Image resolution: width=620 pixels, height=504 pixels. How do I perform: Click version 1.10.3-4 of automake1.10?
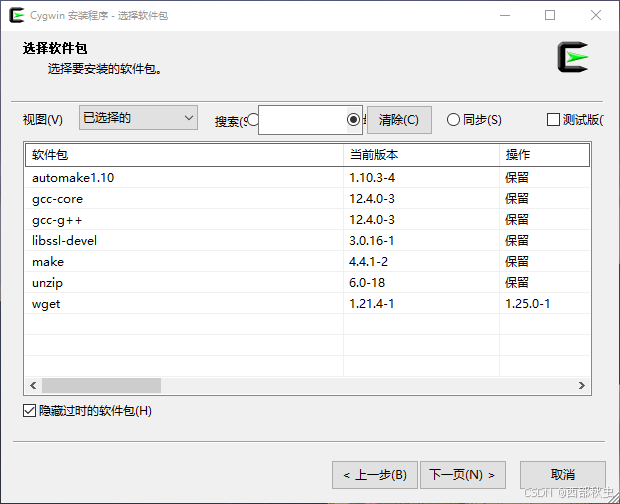372,177
